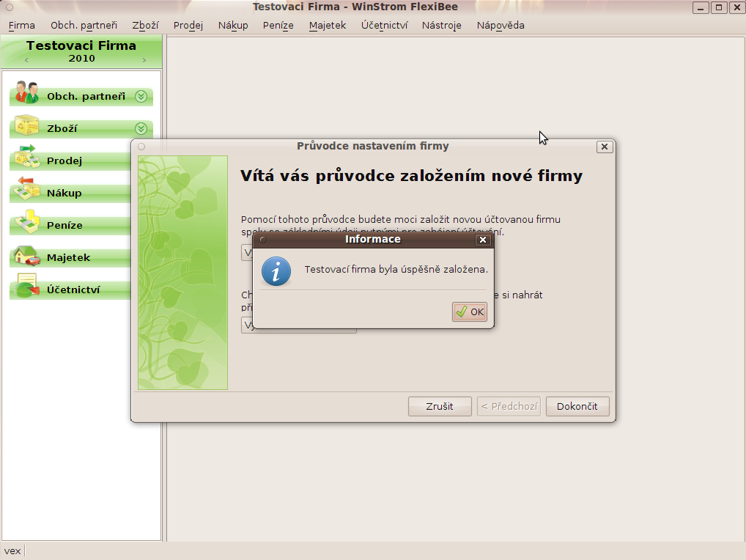
Task: Click the Obch. partneři people icon
Action: (x=26, y=92)
